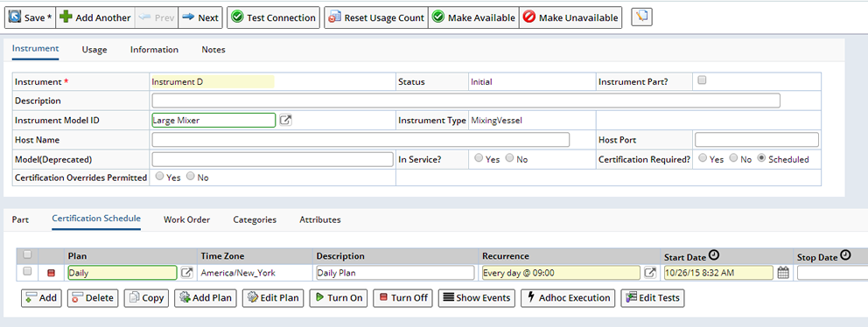The height and width of the screenshot is (327, 868).
Task: Select Yes for In Service?
Action: click(x=479, y=158)
